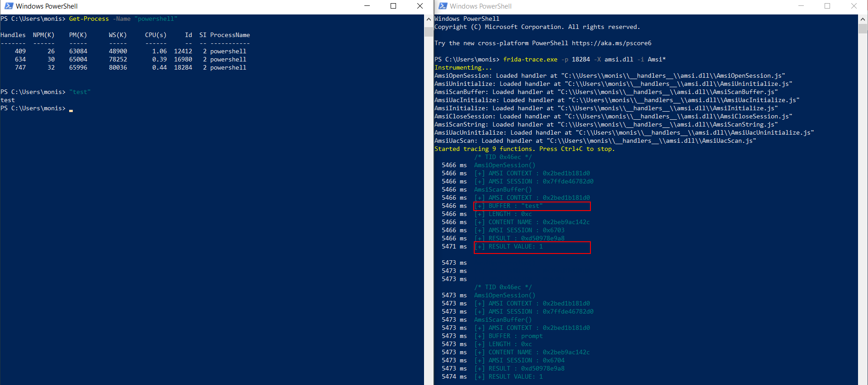
Task: Click the https://aka.ms/pscore6 URL
Action: pos(612,43)
